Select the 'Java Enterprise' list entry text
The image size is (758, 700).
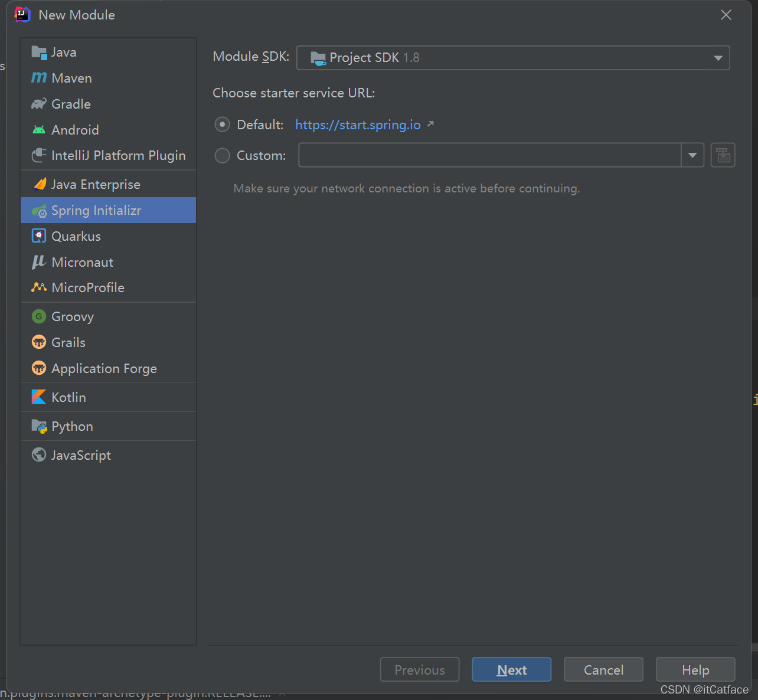pos(96,184)
